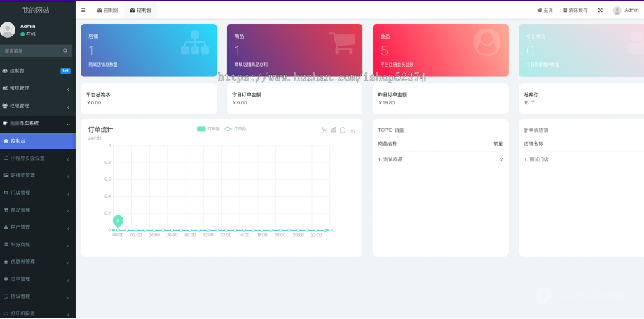Toggle the sidebar with the hamburger icon

tap(83, 11)
